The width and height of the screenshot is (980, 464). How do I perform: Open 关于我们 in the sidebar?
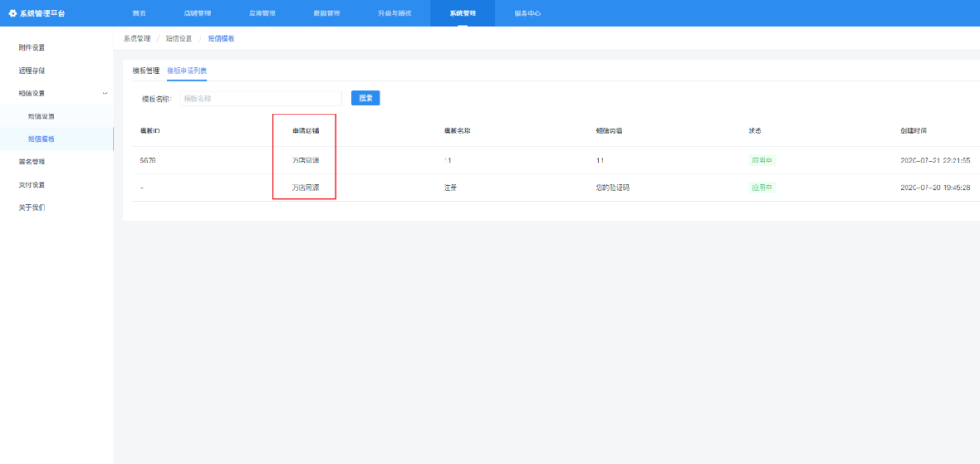point(32,207)
